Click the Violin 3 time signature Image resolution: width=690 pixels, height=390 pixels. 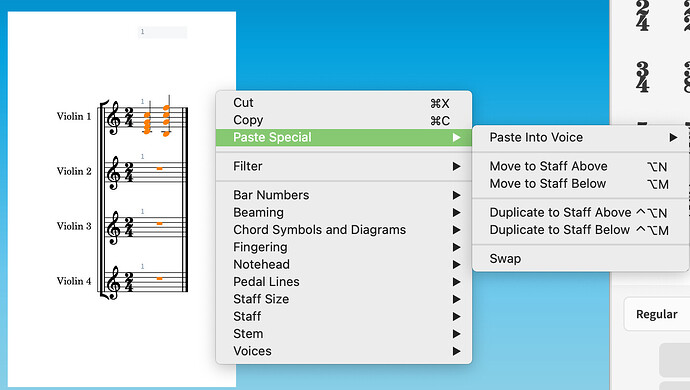(129, 228)
